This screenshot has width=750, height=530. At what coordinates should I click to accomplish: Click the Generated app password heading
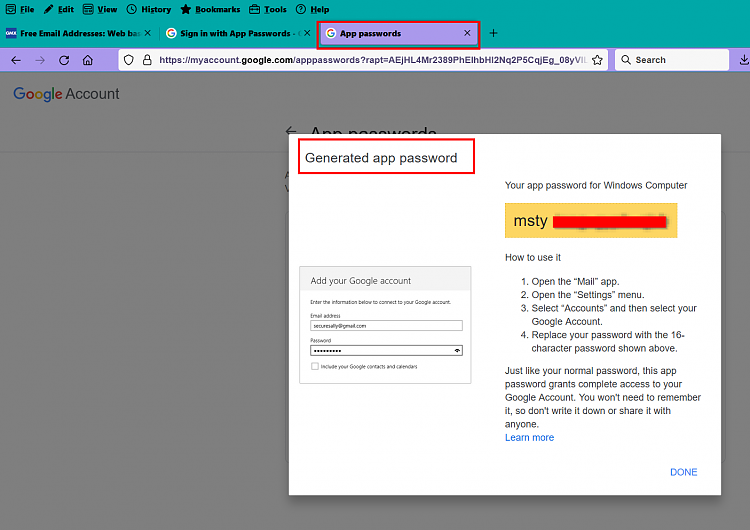pos(381,158)
